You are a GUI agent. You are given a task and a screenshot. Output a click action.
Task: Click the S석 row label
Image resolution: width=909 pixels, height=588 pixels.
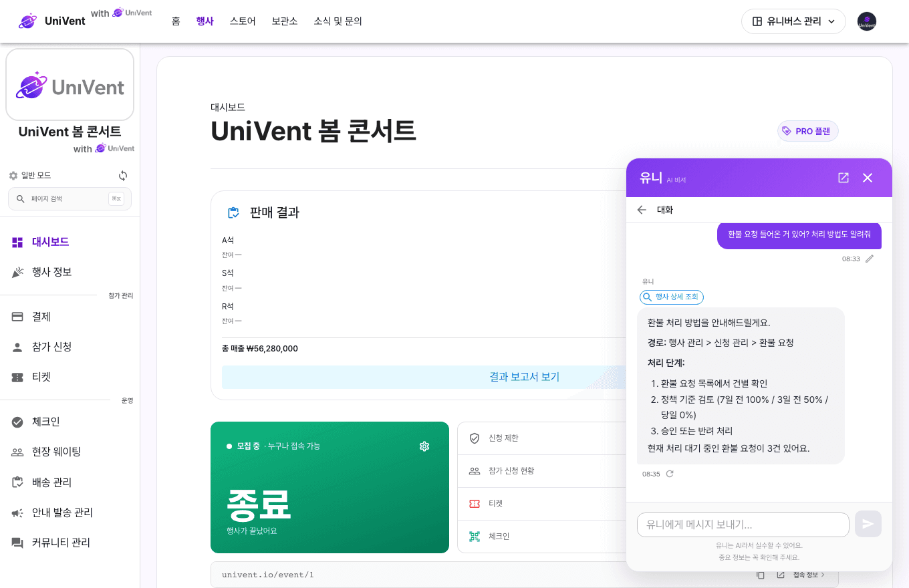(x=228, y=273)
